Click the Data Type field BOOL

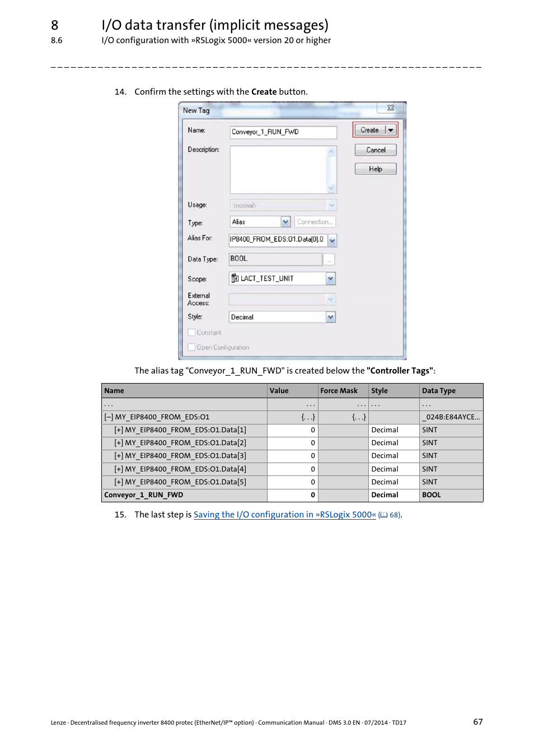[x=275, y=259]
